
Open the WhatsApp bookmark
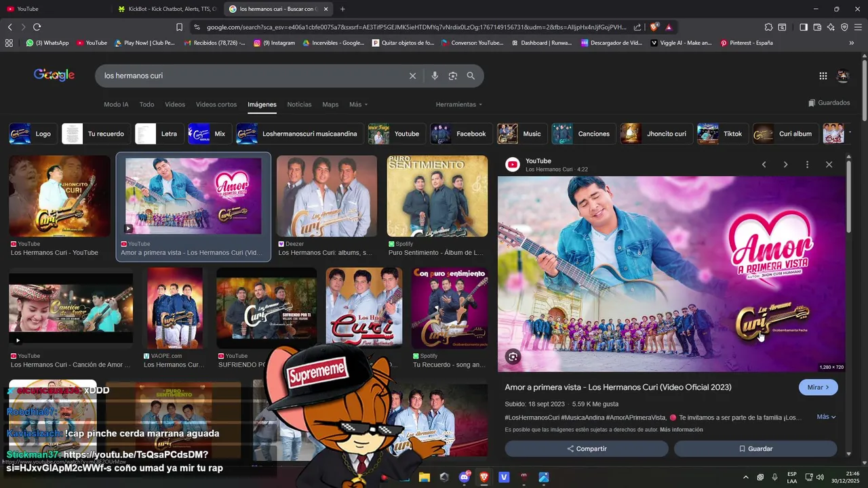coord(47,43)
